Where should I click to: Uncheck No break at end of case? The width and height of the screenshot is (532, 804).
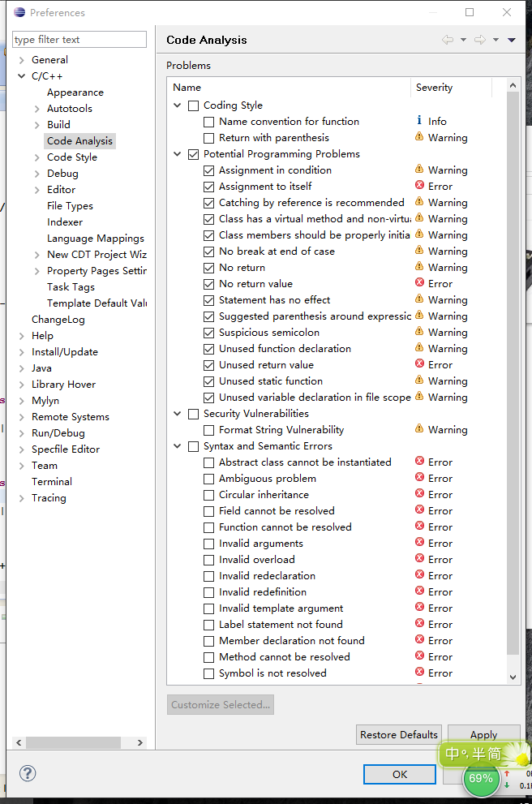[x=208, y=252]
